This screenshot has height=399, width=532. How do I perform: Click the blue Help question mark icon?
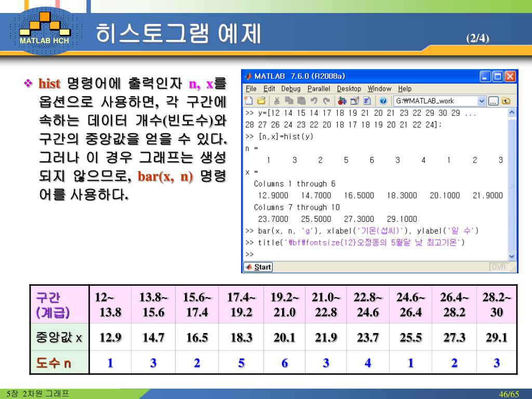pyautogui.click(x=383, y=101)
